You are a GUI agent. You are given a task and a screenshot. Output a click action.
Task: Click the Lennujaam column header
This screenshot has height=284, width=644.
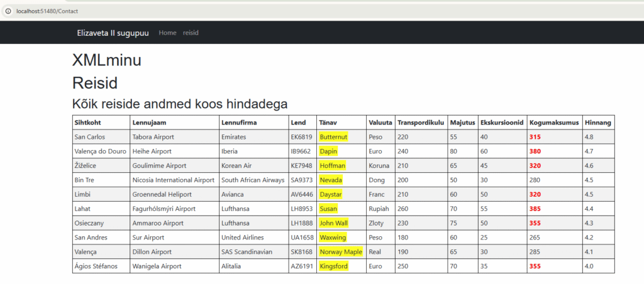(150, 122)
